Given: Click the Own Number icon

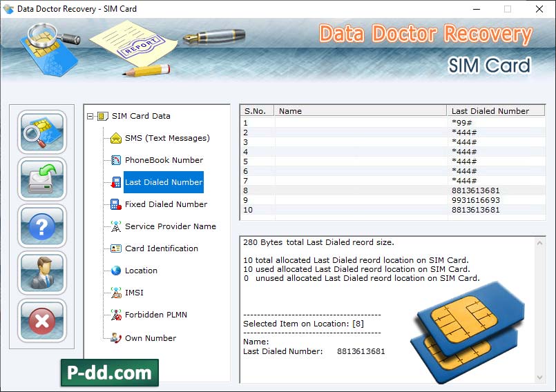Looking at the screenshot, I should pyautogui.click(x=116, y=337).
